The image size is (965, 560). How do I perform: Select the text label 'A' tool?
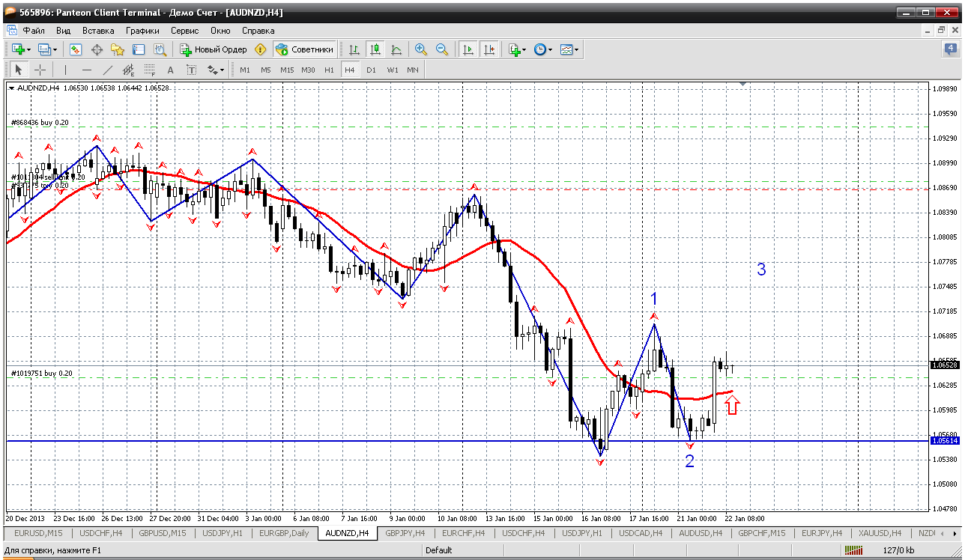[x=170, y=70]
